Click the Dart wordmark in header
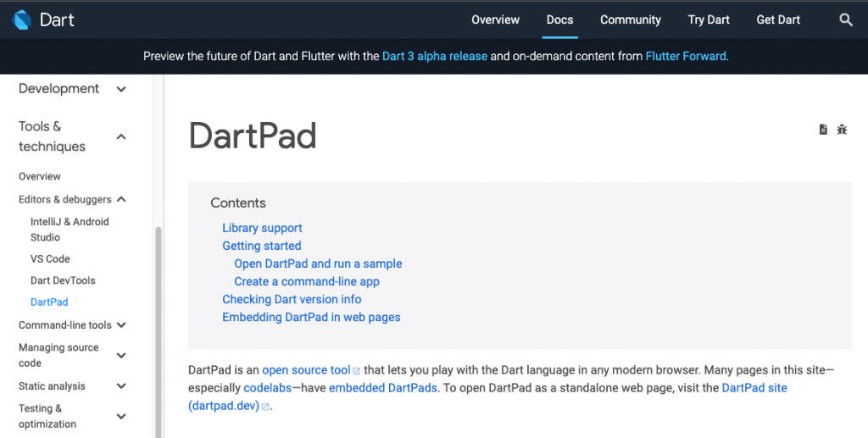Viewport: 868px width, 438px height. click(57, 20)
